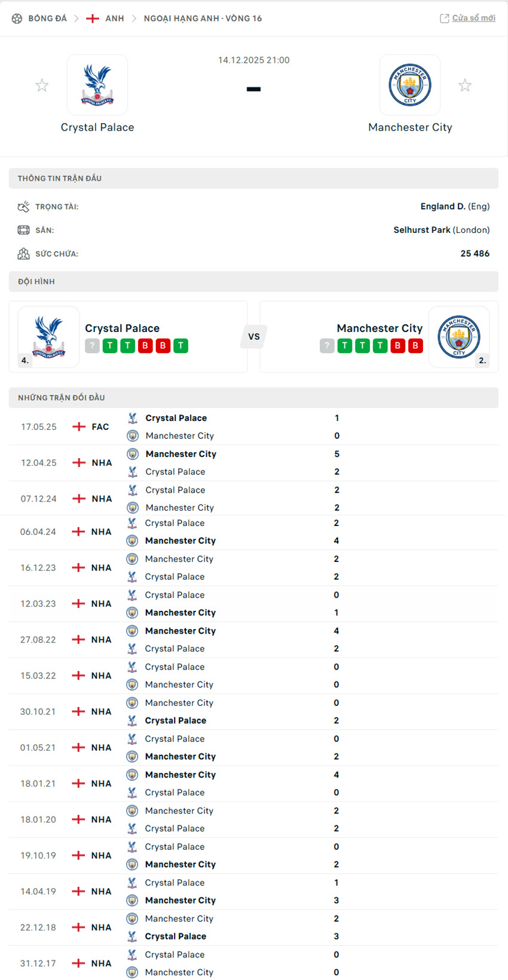
Task: Click the Manchester City crest at the top
Action: [411, 84]
